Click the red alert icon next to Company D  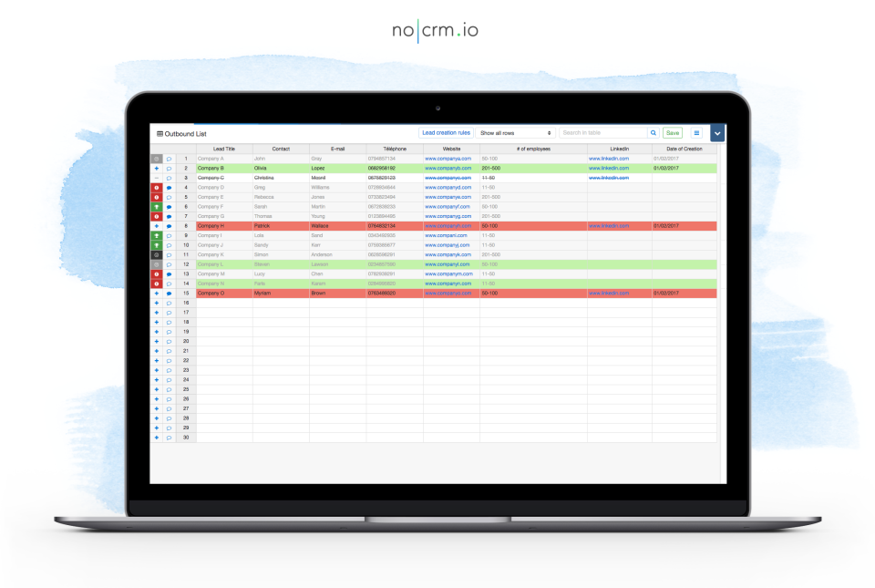click(x=156, y=187)
